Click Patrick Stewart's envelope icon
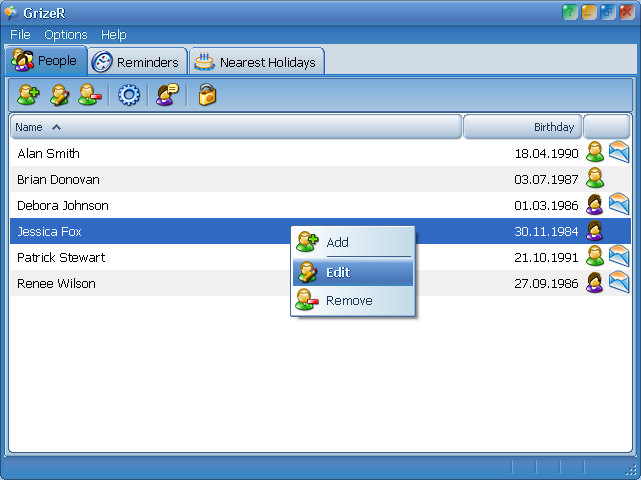The height and width of the screenshot is (480, 641). point(619,256)
